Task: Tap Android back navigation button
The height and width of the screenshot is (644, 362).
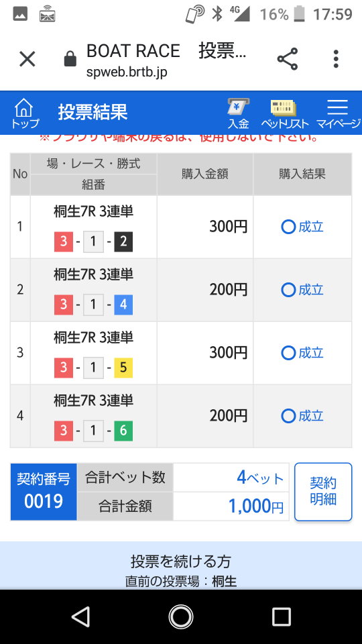Action: [80, 617]
